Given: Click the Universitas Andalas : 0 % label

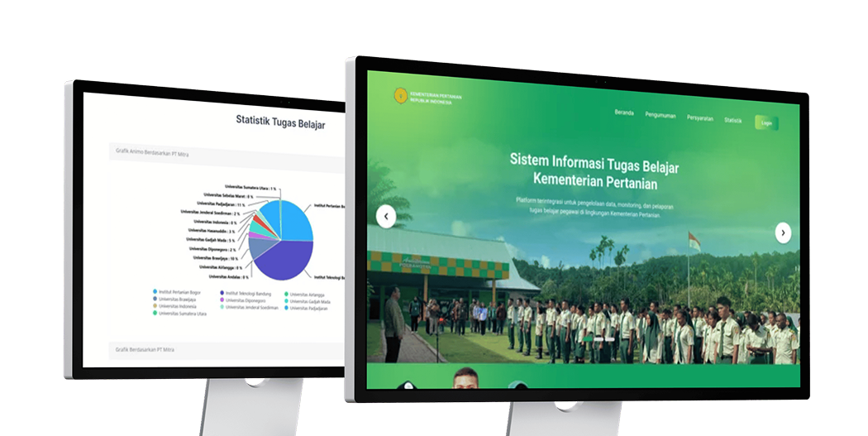Looking at the screenshot, I should [229, 277].
